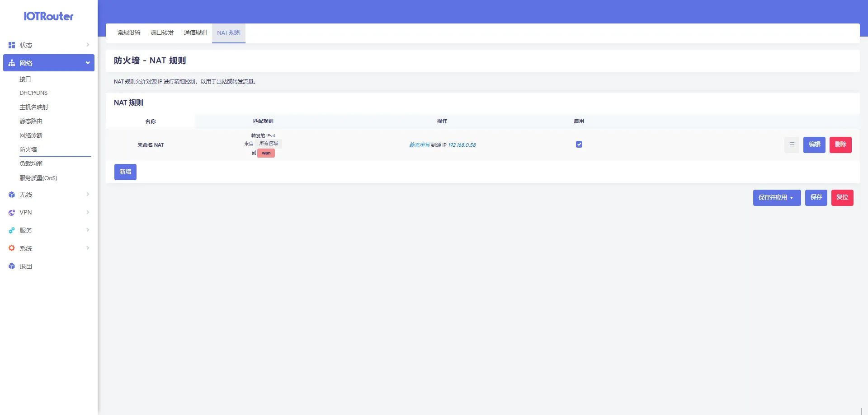Click the VPN sidebar icon

point(12,213)
